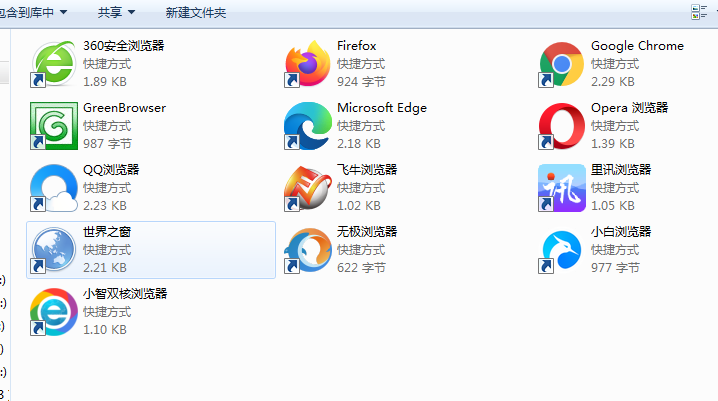Click the Microsoft Edge file name
Viewport: 718px width, 401px height.
click(382, 108)
